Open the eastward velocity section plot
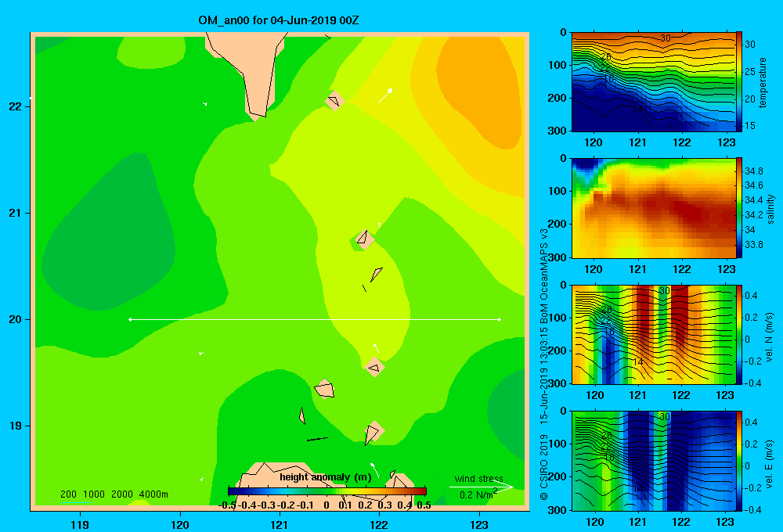This screenshot has height=532, width=783. point(654,461)
